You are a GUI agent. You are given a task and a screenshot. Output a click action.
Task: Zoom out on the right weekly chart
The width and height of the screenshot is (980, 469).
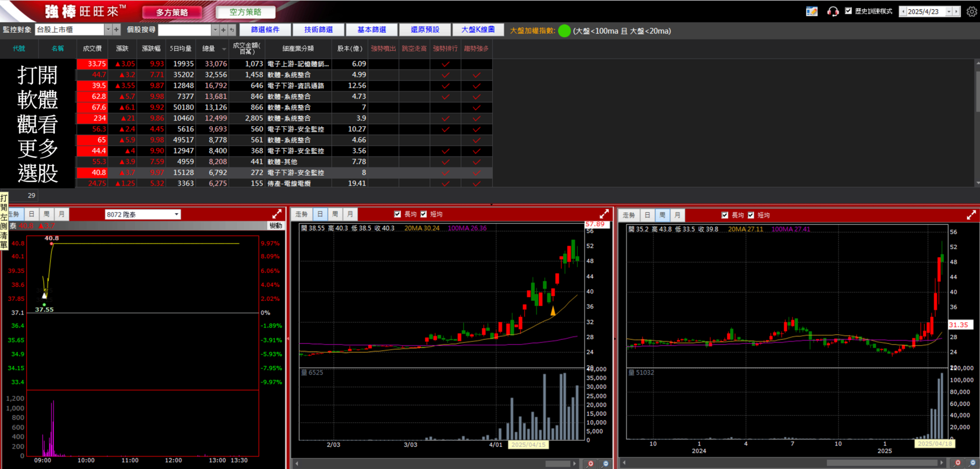pyautogui.click(x=972, y=463)
